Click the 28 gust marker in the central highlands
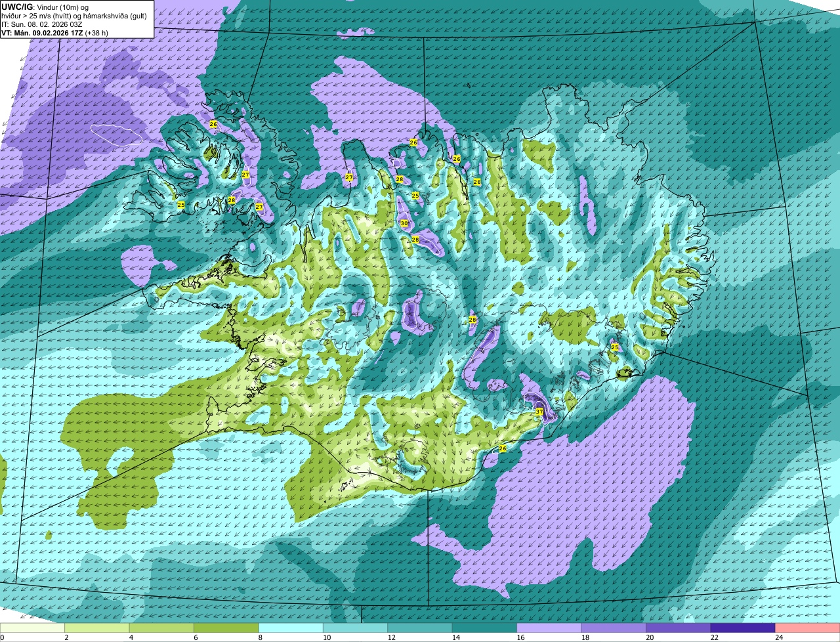840x642 pixels. click(472, 320)
